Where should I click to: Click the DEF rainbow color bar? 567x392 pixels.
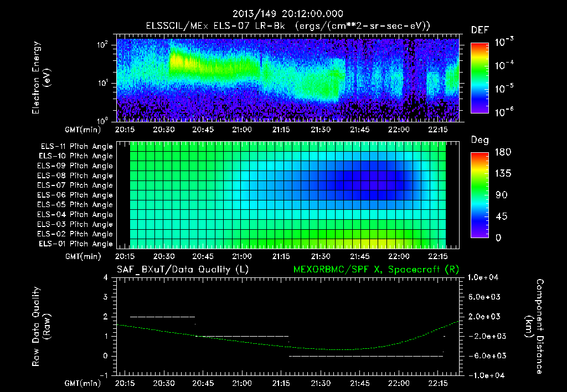(480, 78)
